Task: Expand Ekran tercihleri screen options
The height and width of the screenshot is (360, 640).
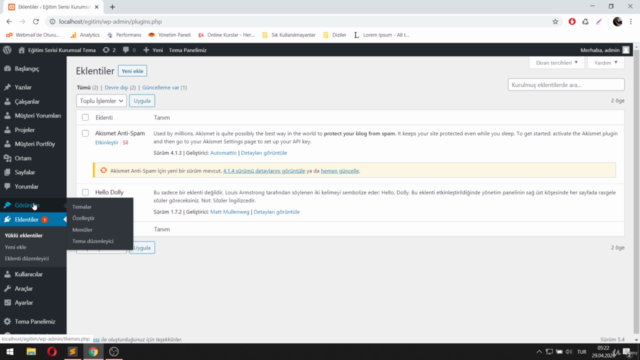Action: click(x=557, y=63)
